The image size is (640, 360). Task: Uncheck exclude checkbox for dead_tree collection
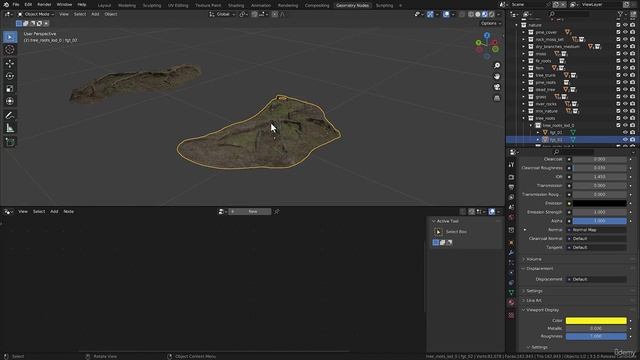tap(618, 89)
